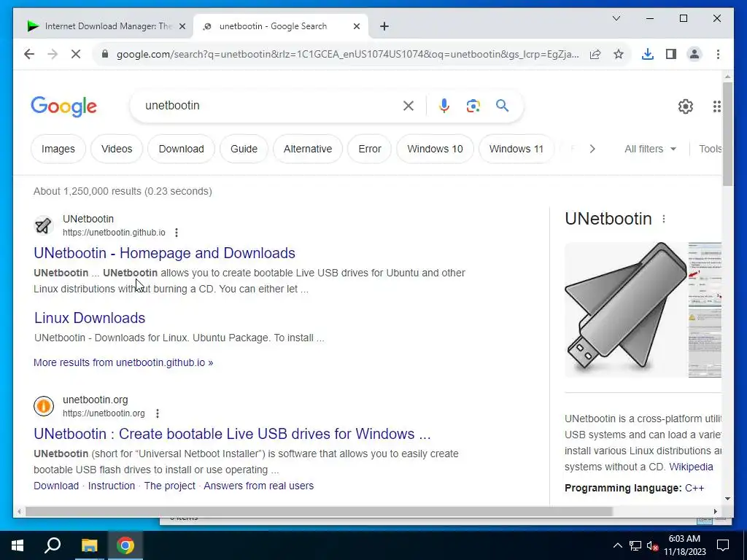Go back to the previous page
The height and width of the screenshot is (560, 747).
click(x=29, y=54)
